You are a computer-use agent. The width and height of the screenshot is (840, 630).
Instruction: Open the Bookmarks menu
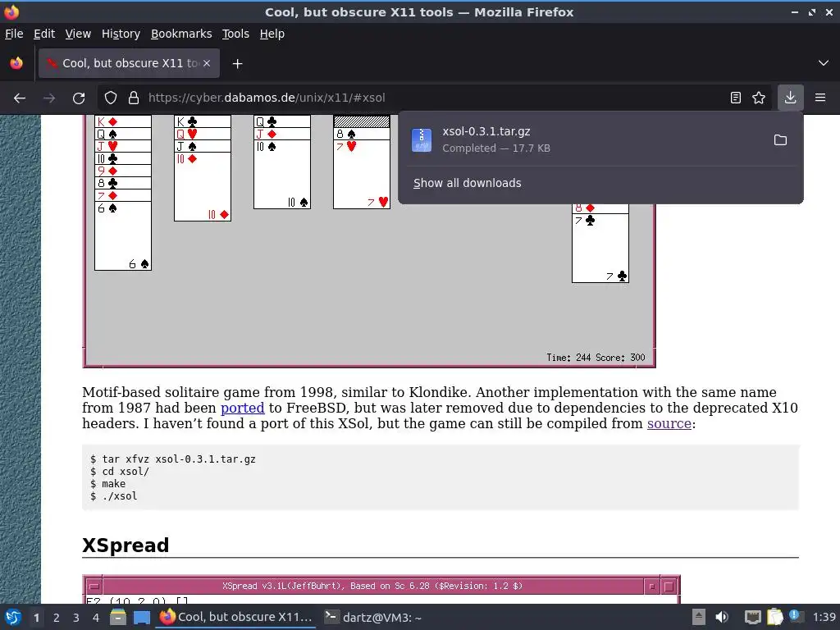pyautogui.click(x=181, y=34)
